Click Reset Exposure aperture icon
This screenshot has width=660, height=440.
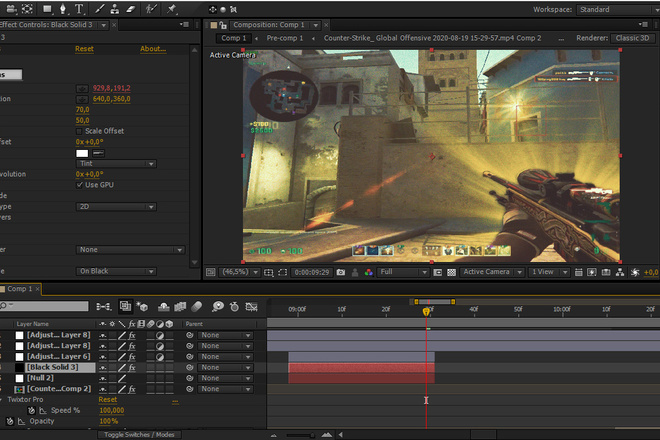click(x=635, y=272)
